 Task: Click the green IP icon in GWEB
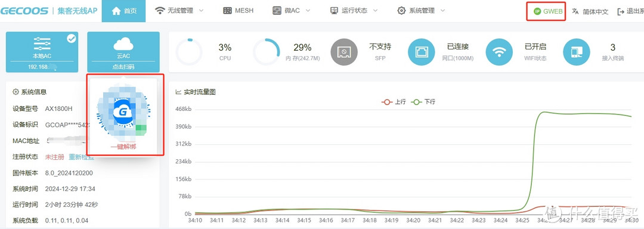click(x=537, y=11)
